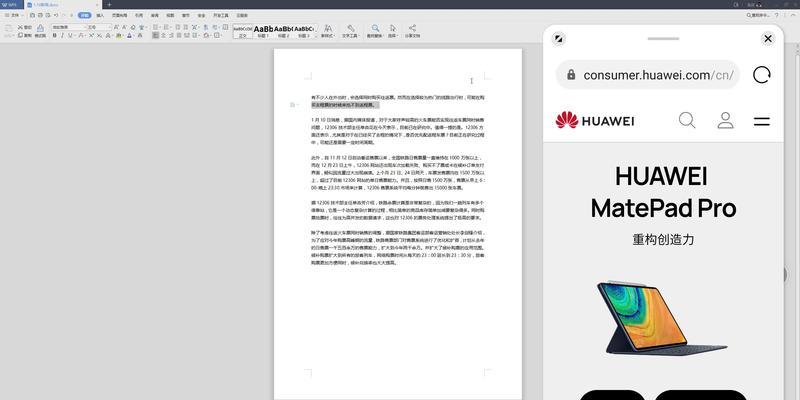
Task: Apply the Heading 3 (标题3) style
Action: [304, 31]
